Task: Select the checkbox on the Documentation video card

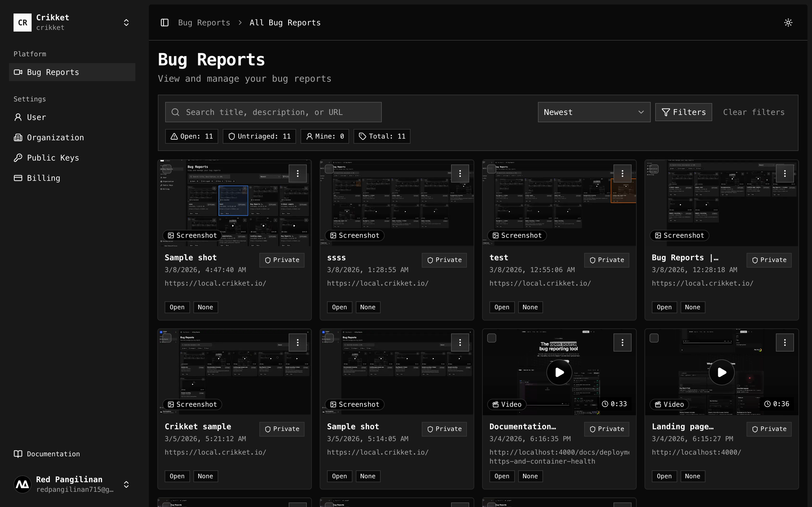Action: click(x=491, y=338)
